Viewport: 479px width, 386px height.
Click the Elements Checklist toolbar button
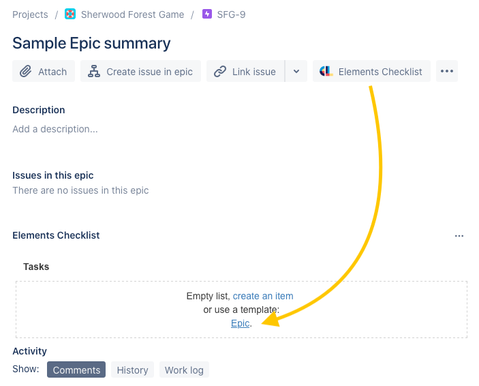click(x=372, y=71)
